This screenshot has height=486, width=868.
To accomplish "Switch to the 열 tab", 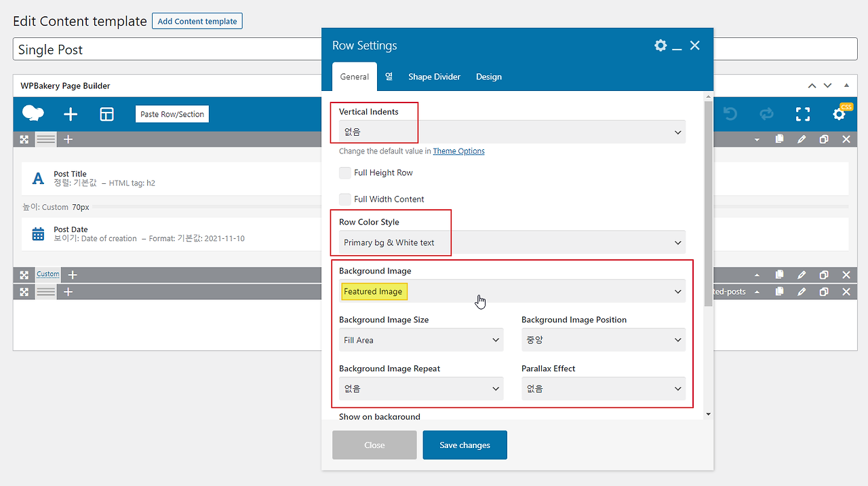I will (389, 77).
